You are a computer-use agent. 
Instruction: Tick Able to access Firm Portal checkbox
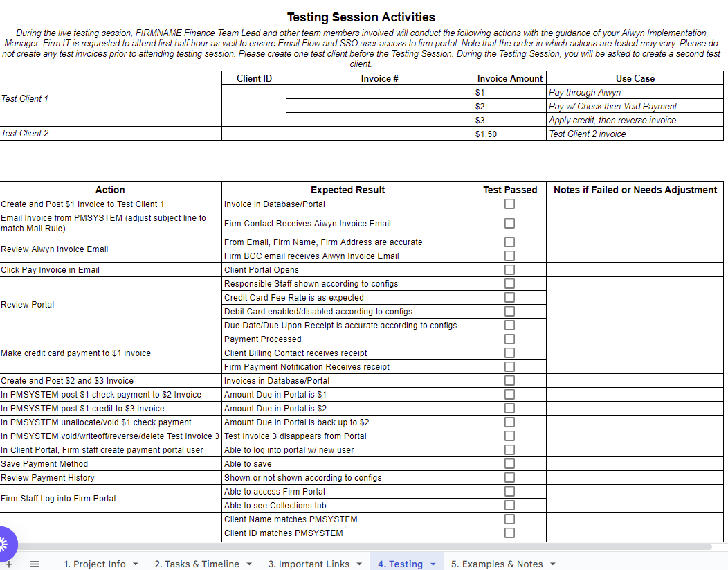click(509, 492)
